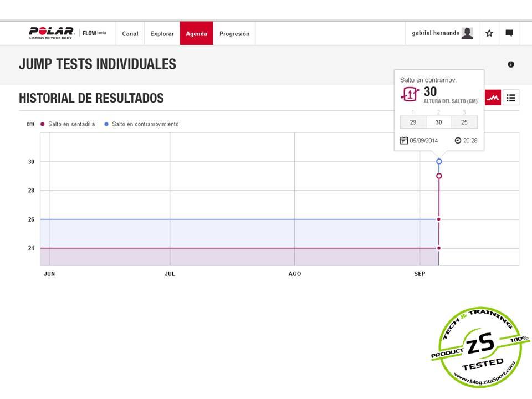Image resolution: width=532 pixels, height=399 pixels.
Task: Open the favorites star icon
Action: pos(489,33)
